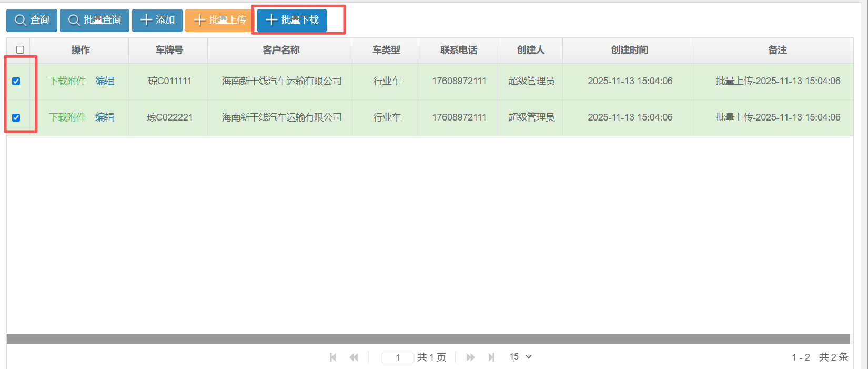Edit the 琼C022221 record
The image size is (868, 369).
[105, 117]
